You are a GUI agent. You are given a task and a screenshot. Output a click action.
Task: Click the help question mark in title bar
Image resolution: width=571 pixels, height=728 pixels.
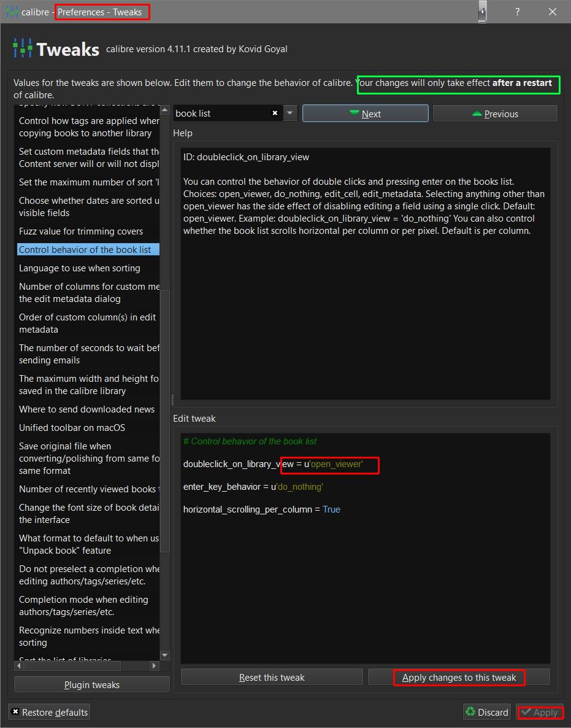(x=517, y=12)
